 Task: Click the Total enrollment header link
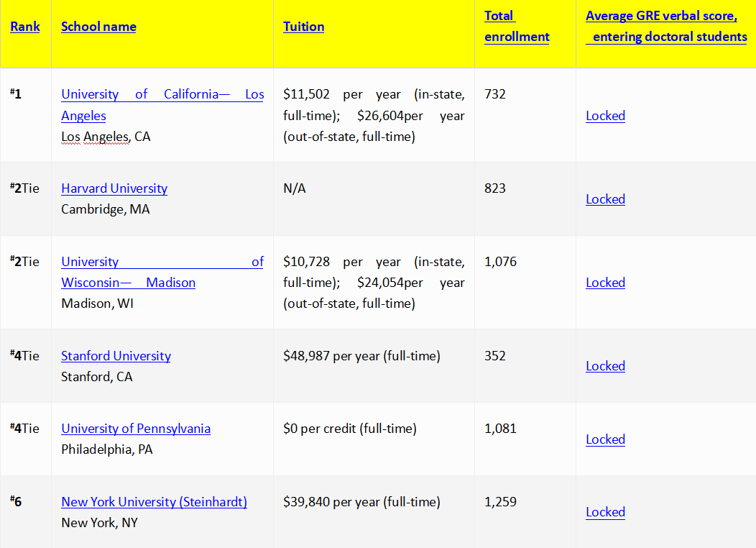click(517, 27)
